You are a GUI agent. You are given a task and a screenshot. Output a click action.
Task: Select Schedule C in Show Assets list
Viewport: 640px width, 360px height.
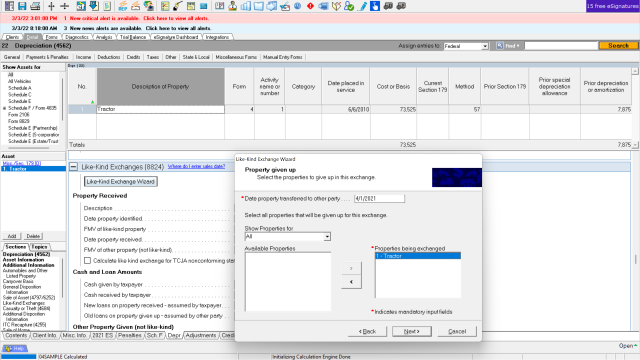point(20,95)
